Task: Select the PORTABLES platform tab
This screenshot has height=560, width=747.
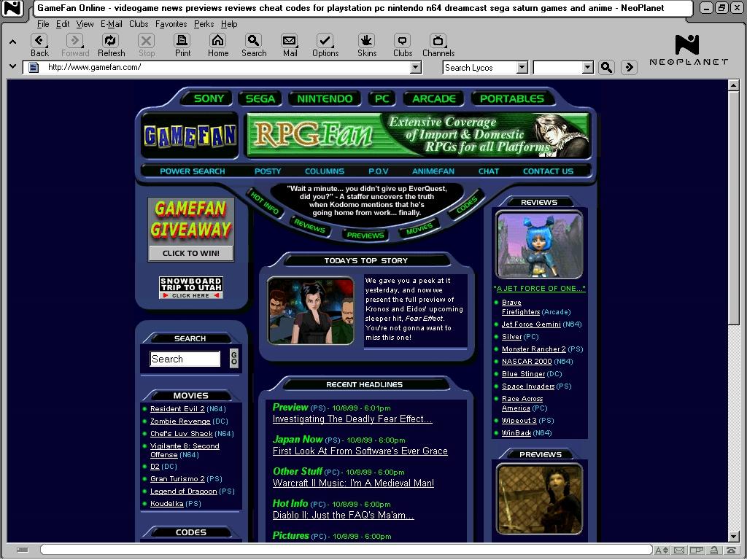Action: (x=511, y=98)
